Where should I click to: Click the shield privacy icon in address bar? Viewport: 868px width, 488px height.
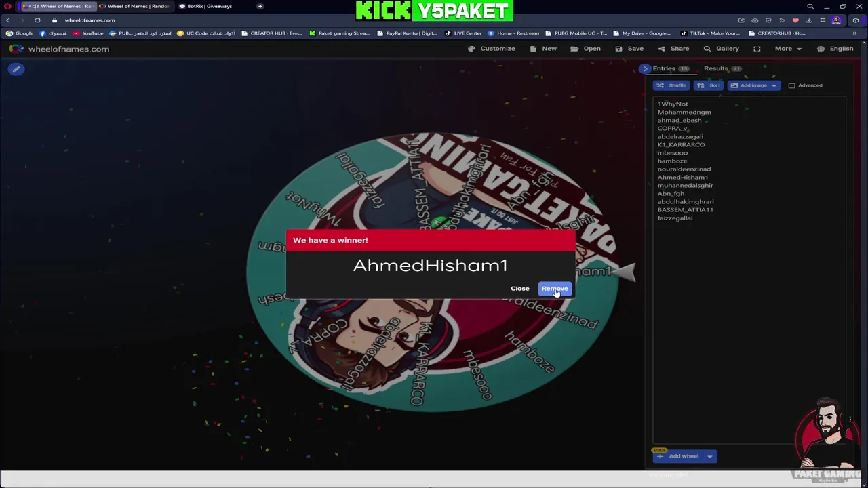point(768,20)
